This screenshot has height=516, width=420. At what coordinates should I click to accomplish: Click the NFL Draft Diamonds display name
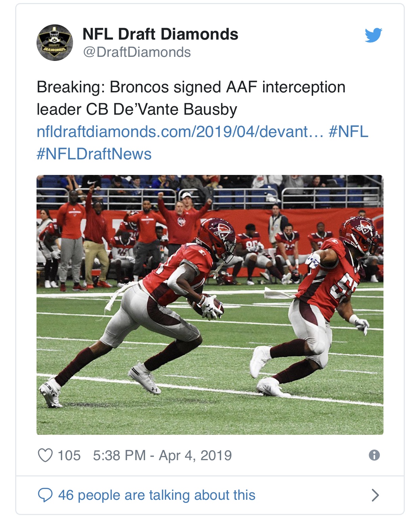coord(160,34)
